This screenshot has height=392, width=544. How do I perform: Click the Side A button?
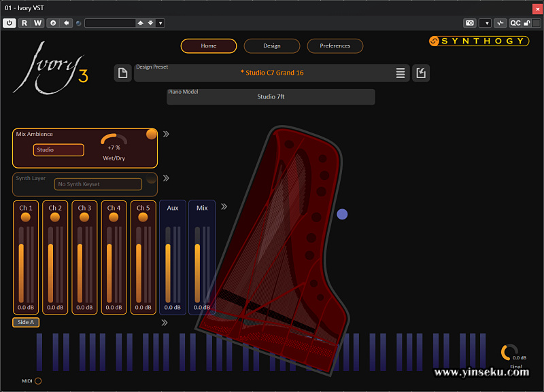tap(25, 322)
